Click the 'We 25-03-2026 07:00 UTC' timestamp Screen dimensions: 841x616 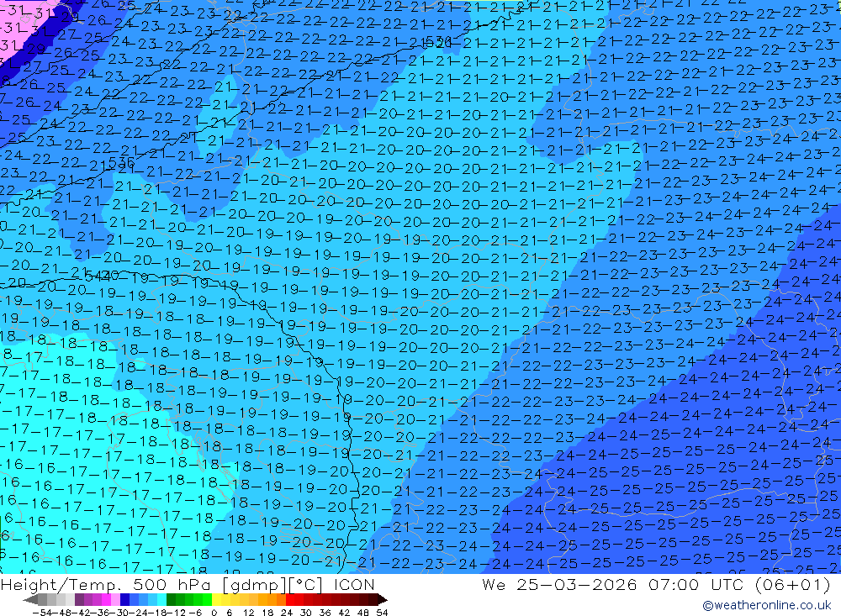[x=615, y=584]
